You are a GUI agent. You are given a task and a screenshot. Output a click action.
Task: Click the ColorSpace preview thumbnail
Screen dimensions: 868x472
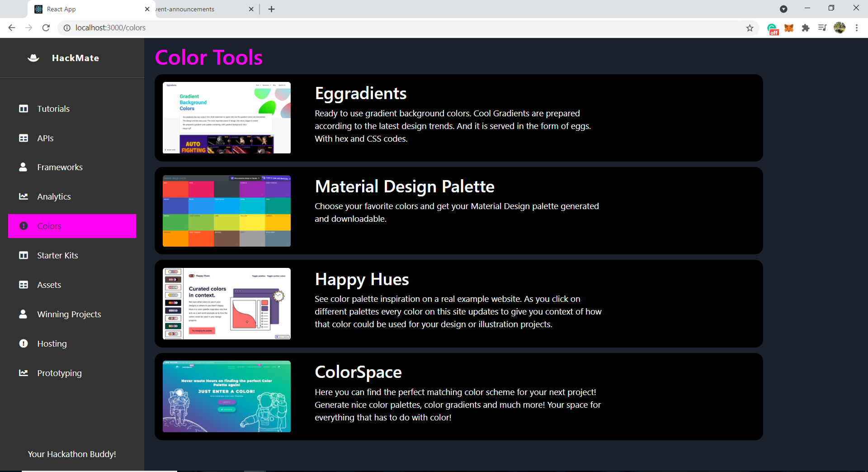226,396
